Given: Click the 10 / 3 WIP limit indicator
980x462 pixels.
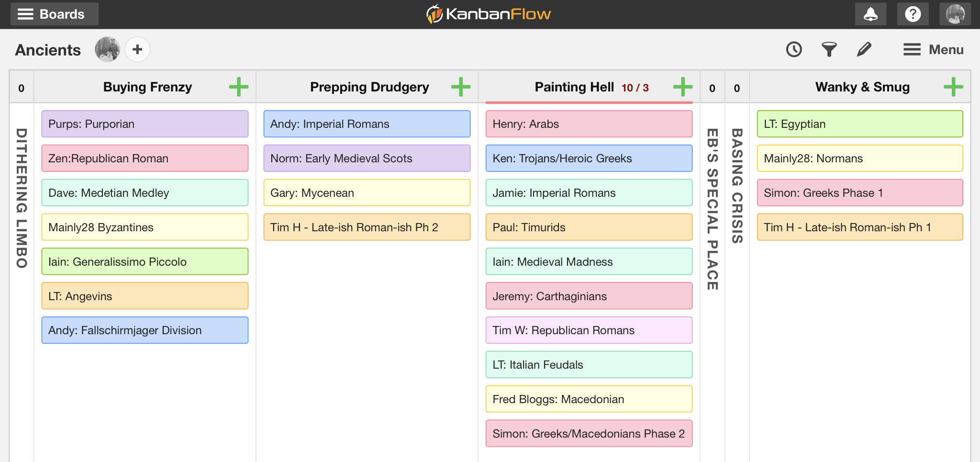Looking at the screenshot, I should pos(635,88).
